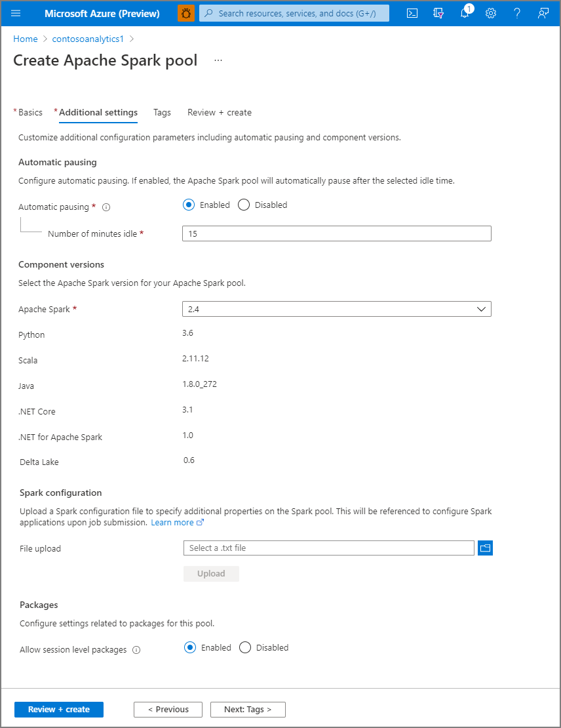The image size is (561, 728).
Task: View notifications via the bell icon
Action: pos(465,13)
